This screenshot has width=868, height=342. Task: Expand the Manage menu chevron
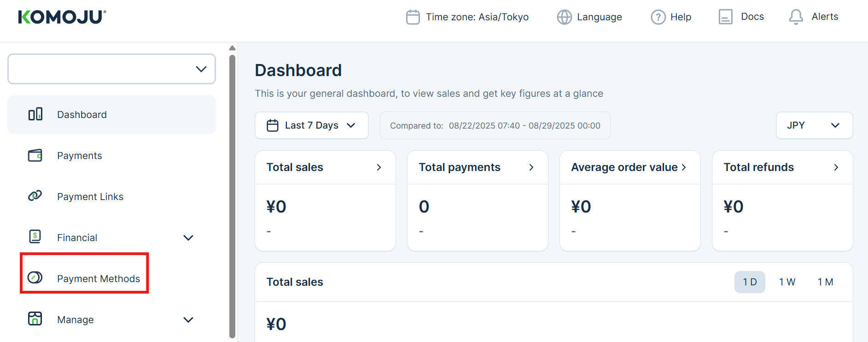[188, 320]
